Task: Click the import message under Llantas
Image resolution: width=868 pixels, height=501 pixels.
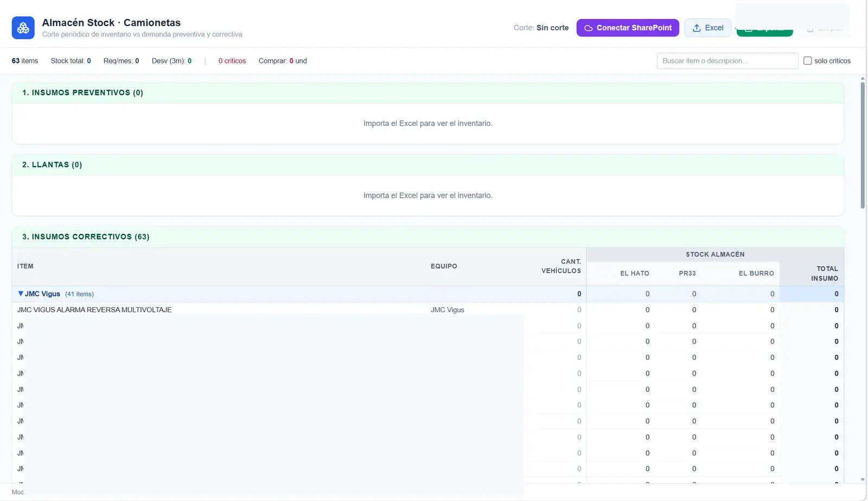Action: click(427, 195)
